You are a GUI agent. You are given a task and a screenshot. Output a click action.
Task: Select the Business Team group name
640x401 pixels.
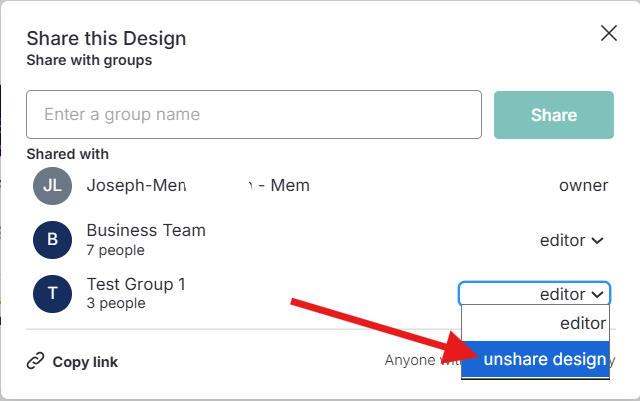146,230
